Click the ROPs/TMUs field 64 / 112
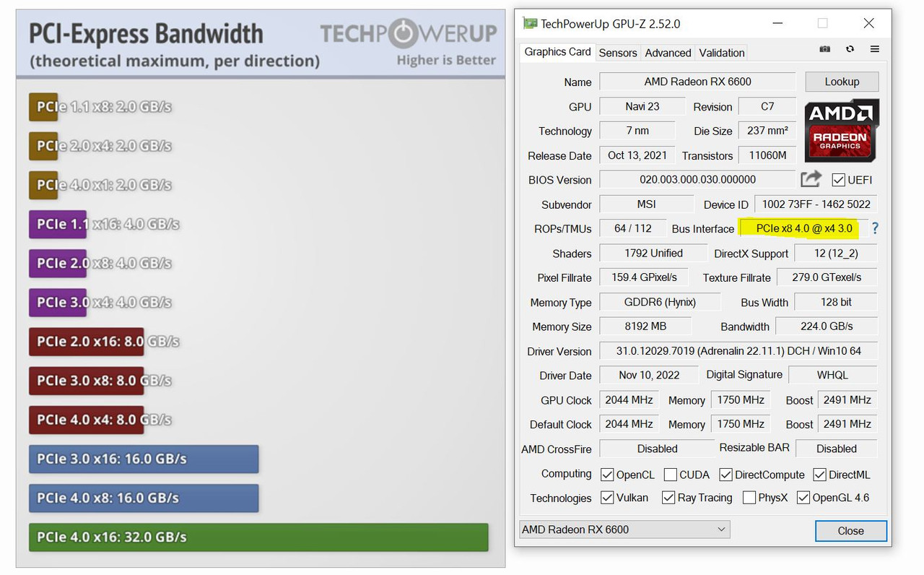This screenshot has height=575, width=924. pyautogui.click(x=633, y=228)
